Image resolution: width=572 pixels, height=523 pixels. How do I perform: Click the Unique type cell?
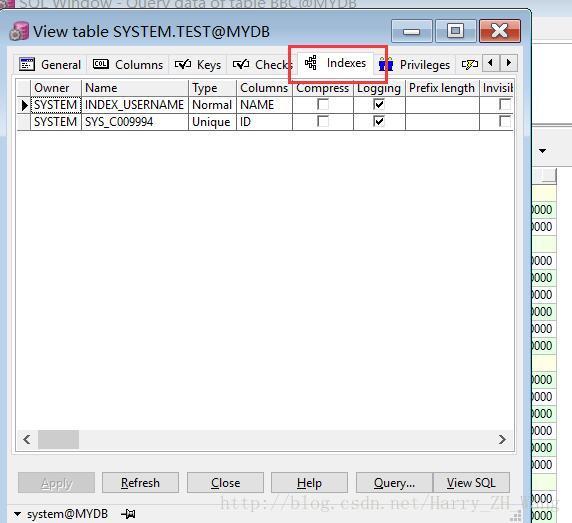point(212,122)
